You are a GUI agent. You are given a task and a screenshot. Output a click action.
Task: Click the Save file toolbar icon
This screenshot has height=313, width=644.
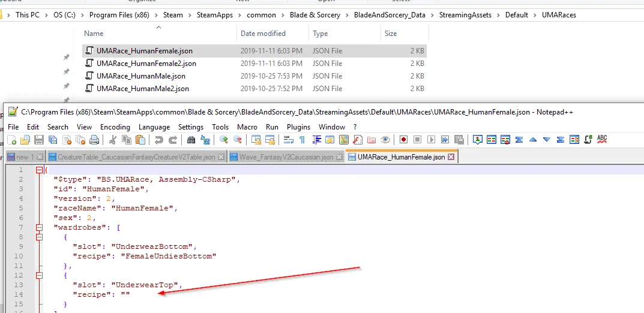(39, 140)
